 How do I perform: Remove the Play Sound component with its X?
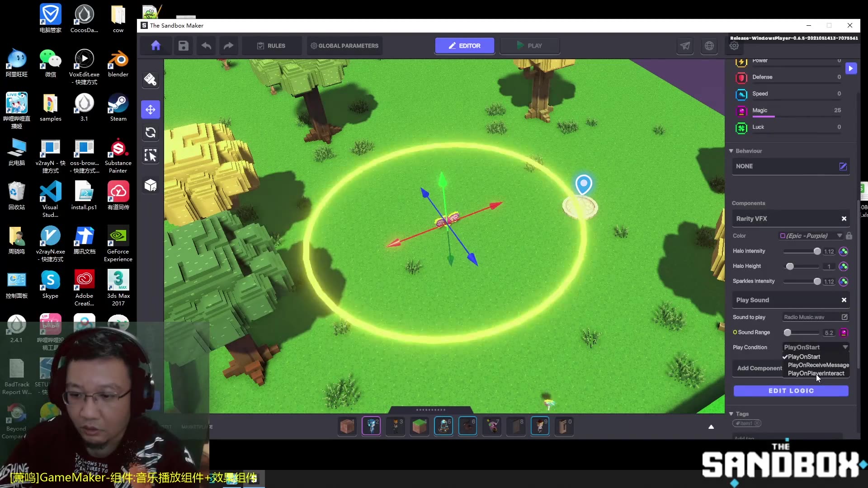844,300
